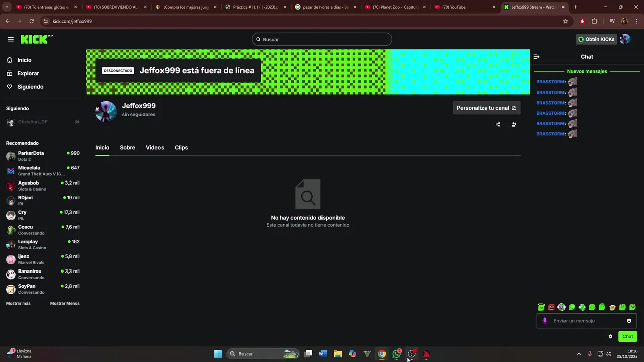Open the hamburger sidebar menu
Viewport: 644px width, 362px height.
click(x=11, y=39)
